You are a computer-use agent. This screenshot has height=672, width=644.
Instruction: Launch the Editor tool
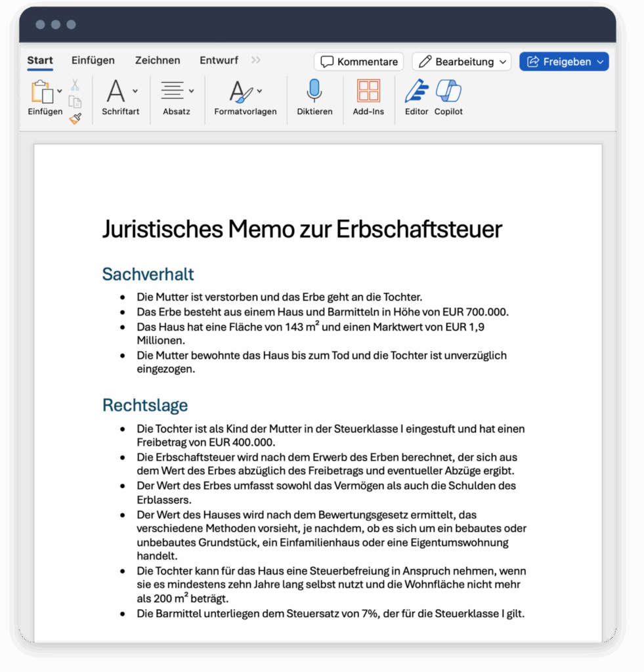tap(416, 90)
